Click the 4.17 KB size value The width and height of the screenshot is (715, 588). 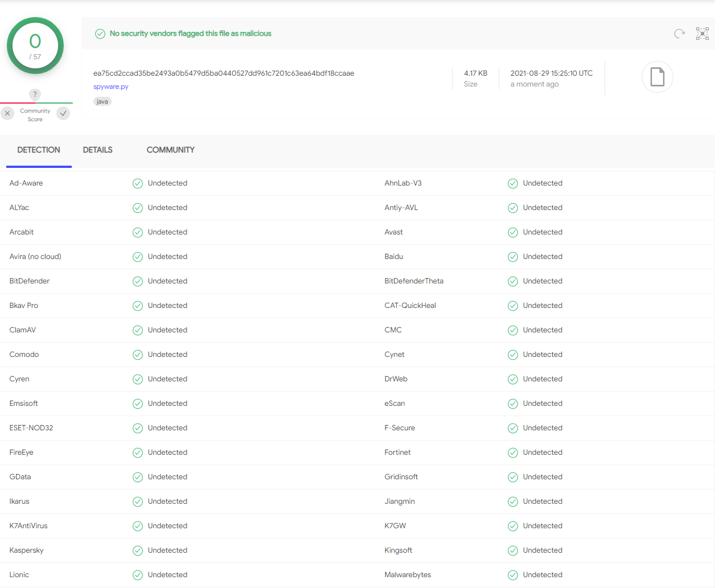pos(475,73)
